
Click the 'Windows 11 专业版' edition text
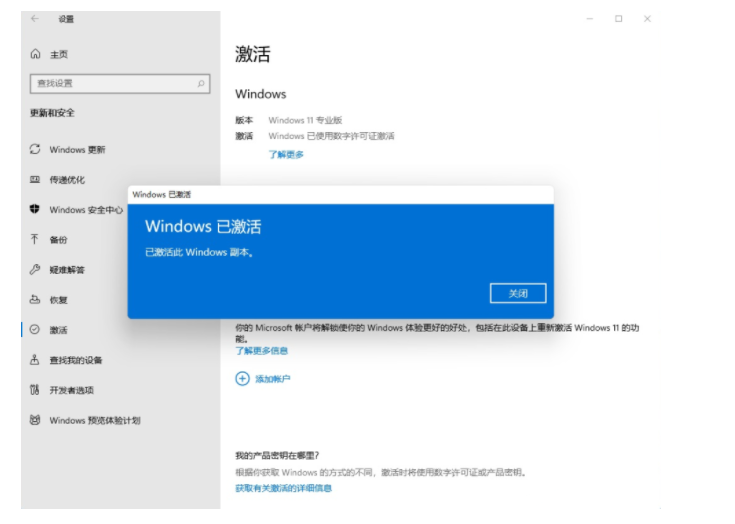305,120
